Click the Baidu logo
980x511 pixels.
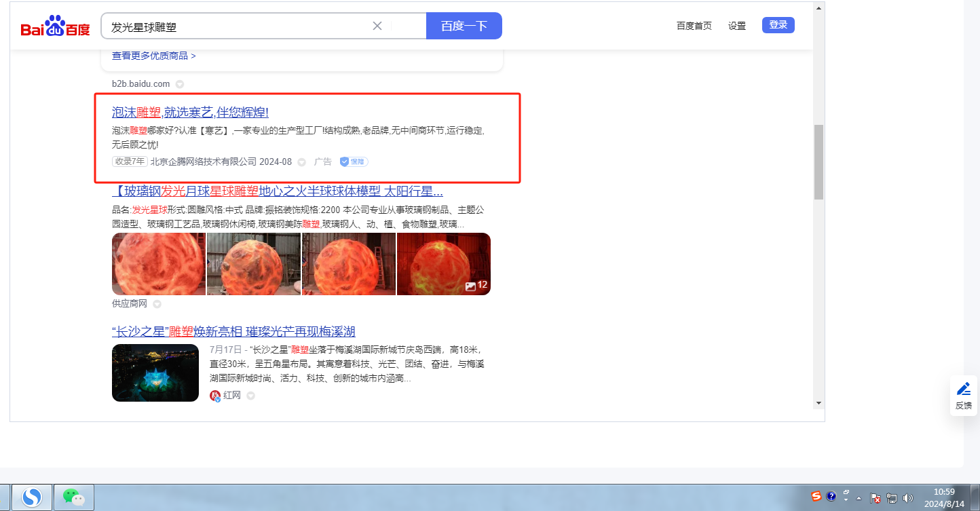pos(56,26)
